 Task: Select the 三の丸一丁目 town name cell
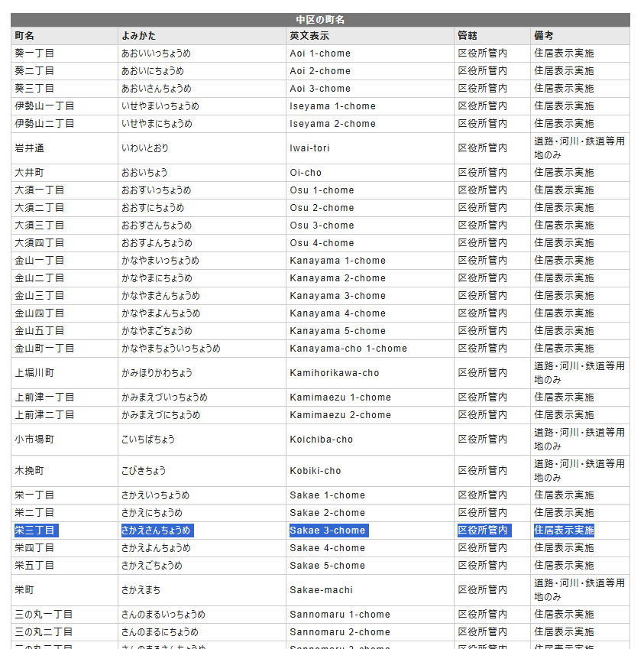pyautogui.click(x=44, y=615)
